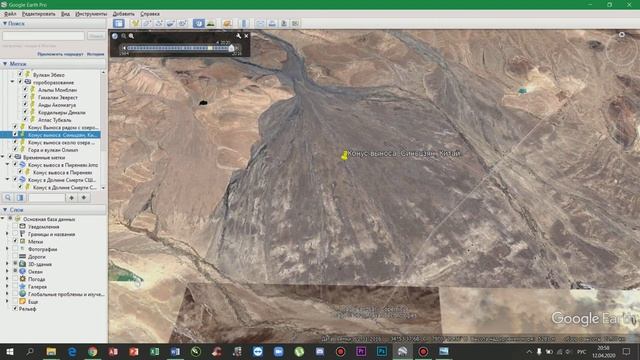Open the Файл menu
The width and height of the screenshot is (640, 360).
click(x=10, y=14)
